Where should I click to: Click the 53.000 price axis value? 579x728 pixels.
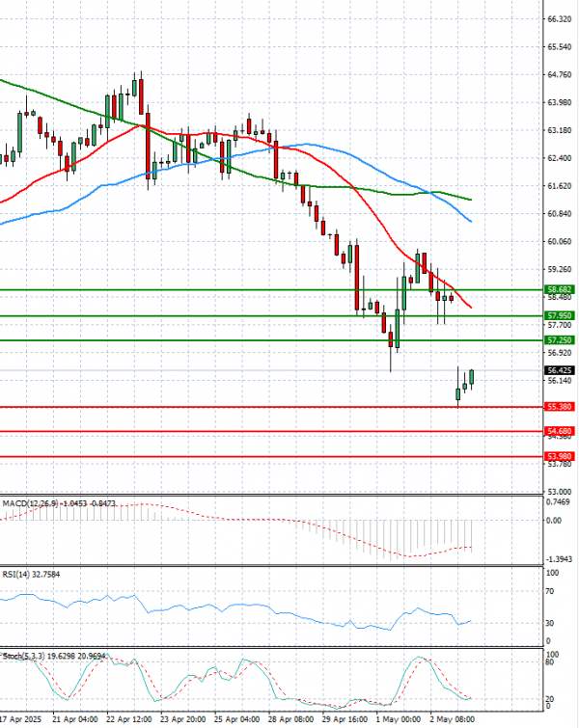coord(560,492)
